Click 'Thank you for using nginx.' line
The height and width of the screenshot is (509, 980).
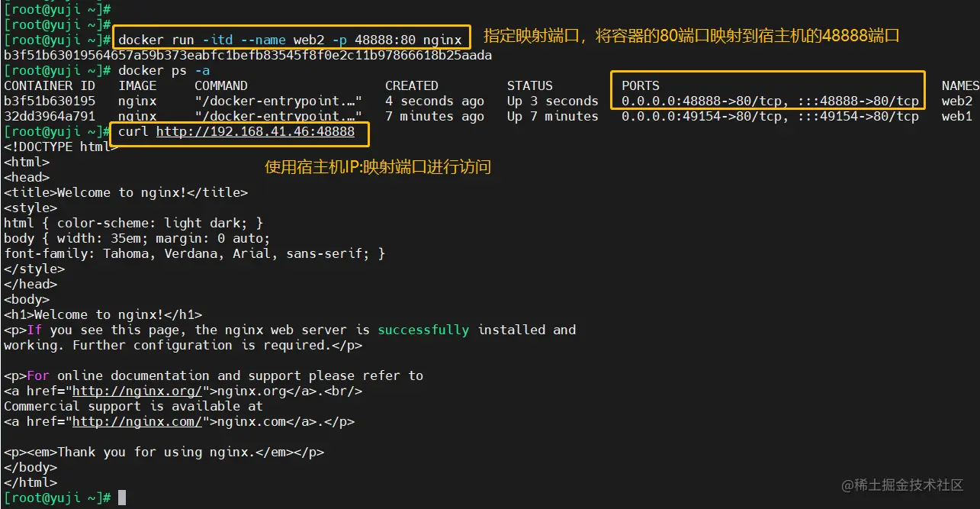(164, 452)
